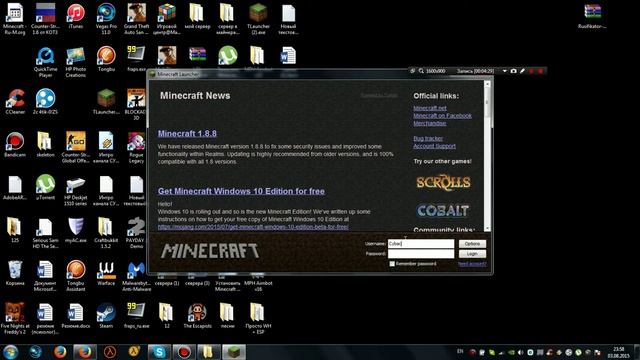Select The Escapists desktop icon

point(197,316)
